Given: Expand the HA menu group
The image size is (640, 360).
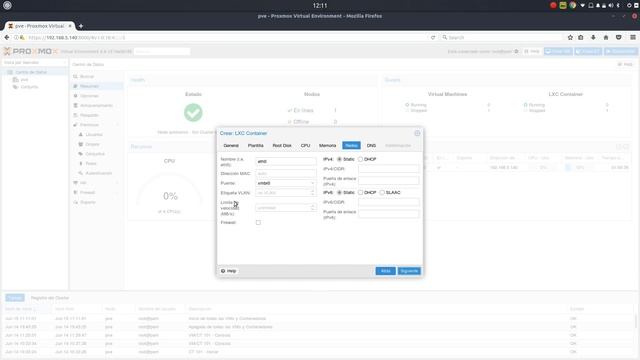Looking at the screenshot, I should [x=118, y=183].
